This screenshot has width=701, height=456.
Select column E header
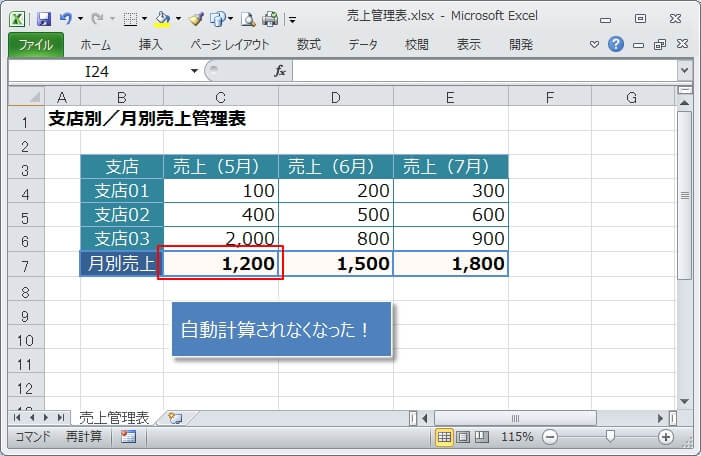451,97
